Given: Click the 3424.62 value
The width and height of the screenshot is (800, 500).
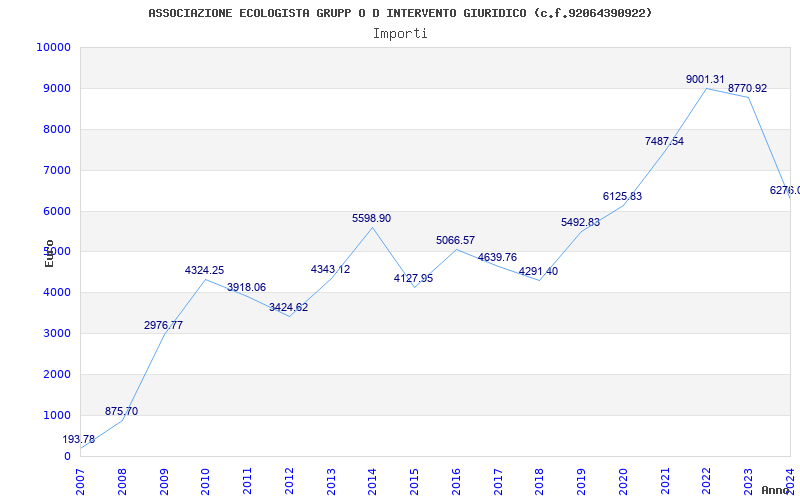Looking at the screenshot, I should tap(288, 308).
